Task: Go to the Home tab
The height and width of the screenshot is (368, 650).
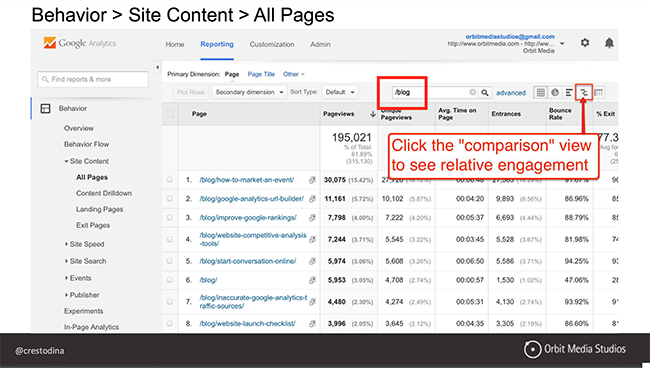Action: pos(175,44)
